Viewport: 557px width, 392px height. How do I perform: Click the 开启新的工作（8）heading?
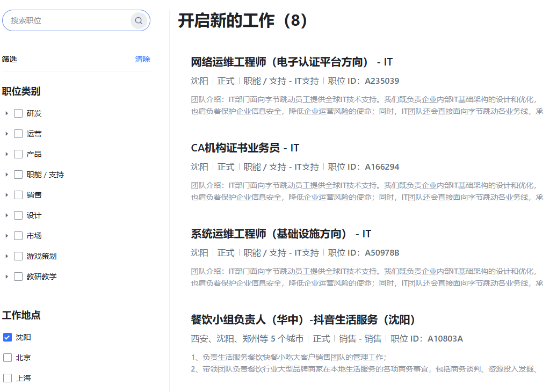click(243, 20)
